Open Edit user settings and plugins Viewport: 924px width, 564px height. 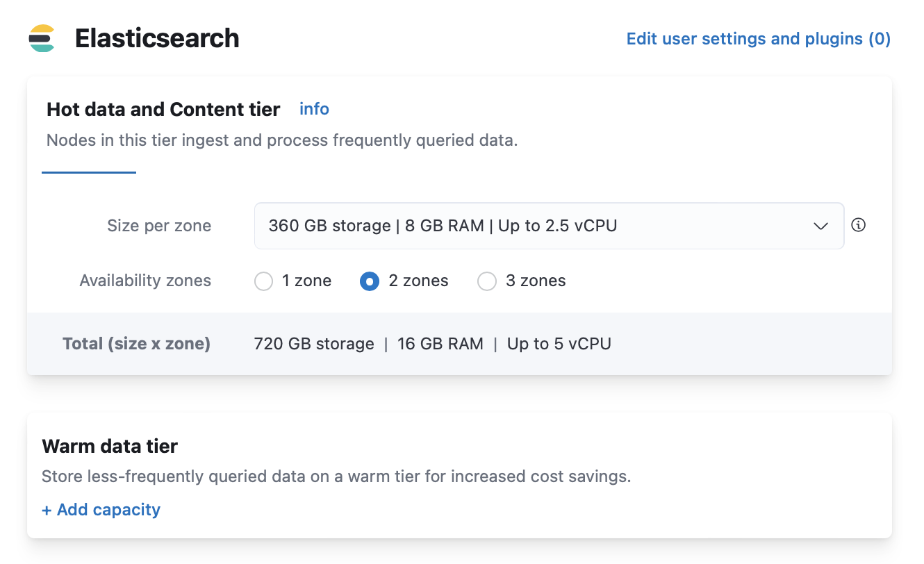click(x=758, y=38)
